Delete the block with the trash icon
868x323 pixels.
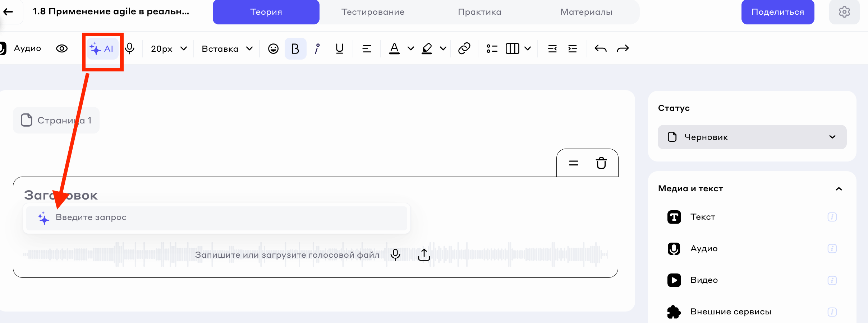point(601,163)
